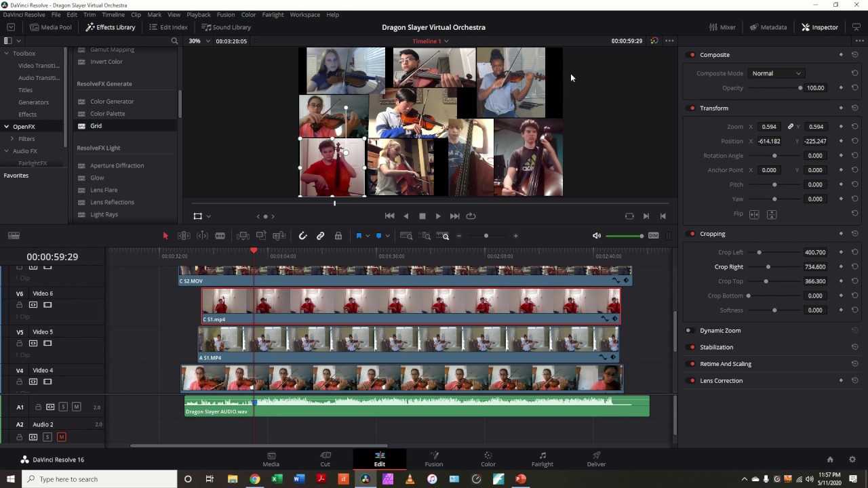Image resolution: width=868 pixels, height=488 pixels.
Task: Flip clip horizontally icon
Action: pyautogui.click(x=754, y=214)
